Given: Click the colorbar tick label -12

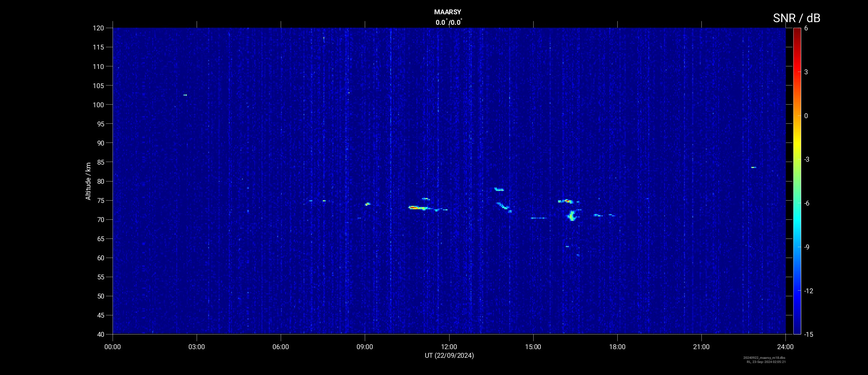Looking at the screenshot, I should click(808, 291).
